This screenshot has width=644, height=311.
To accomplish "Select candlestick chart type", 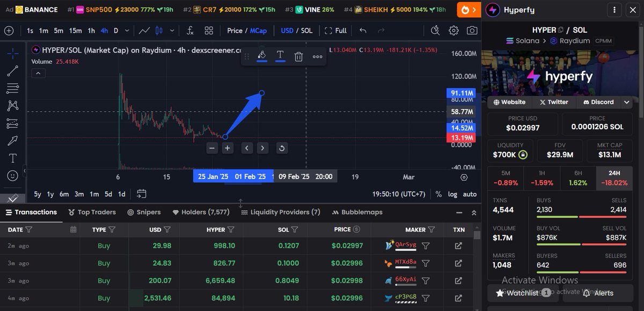I will pos(158,31).
